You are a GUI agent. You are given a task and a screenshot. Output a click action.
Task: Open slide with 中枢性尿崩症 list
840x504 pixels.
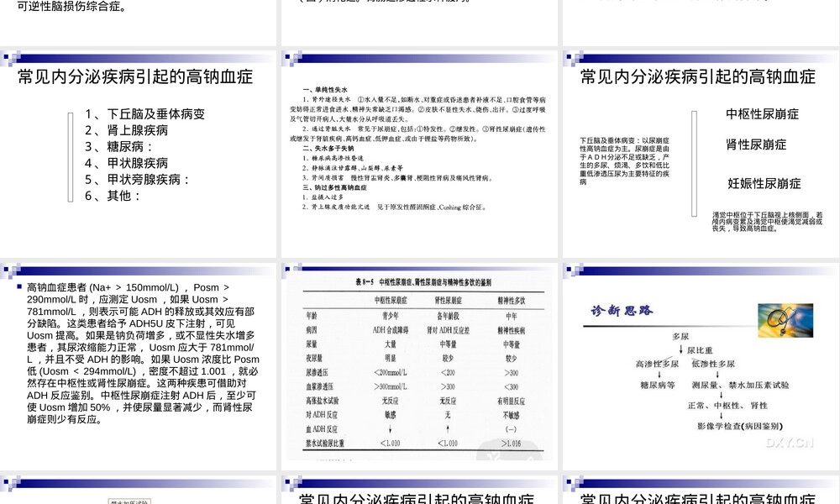[x=701, y=155]
